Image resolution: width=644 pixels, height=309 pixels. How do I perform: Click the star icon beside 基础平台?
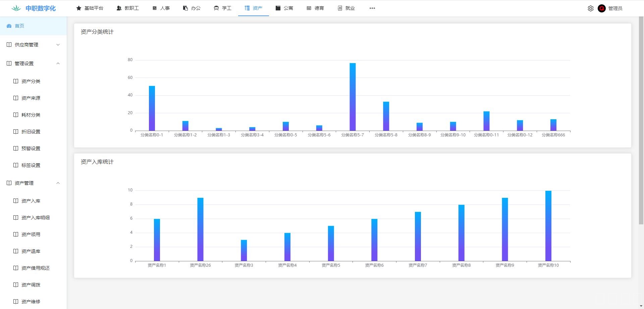(x=79, y=8)
